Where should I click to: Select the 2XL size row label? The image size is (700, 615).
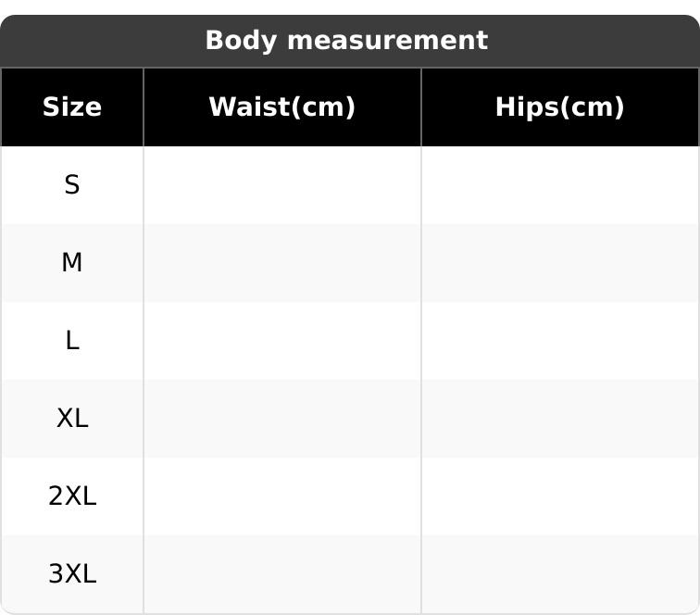pos(72,496)
